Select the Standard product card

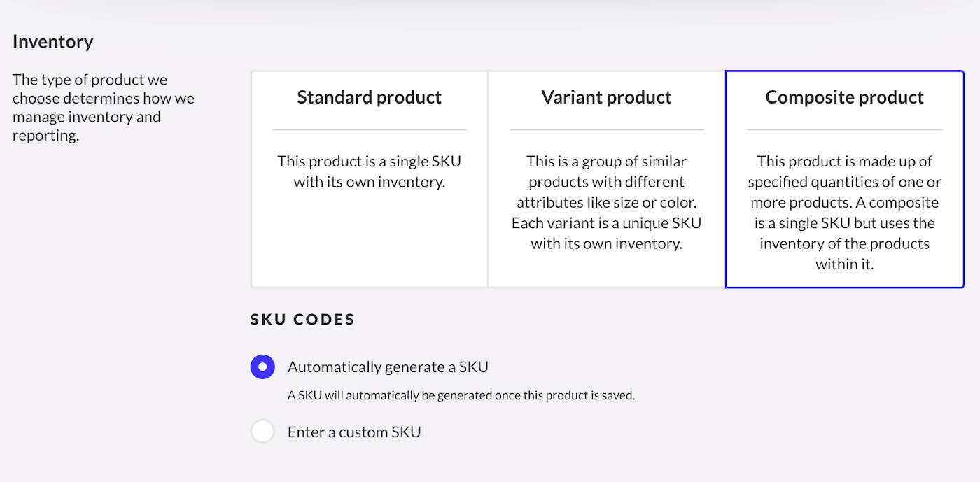(x=369, y=178)
